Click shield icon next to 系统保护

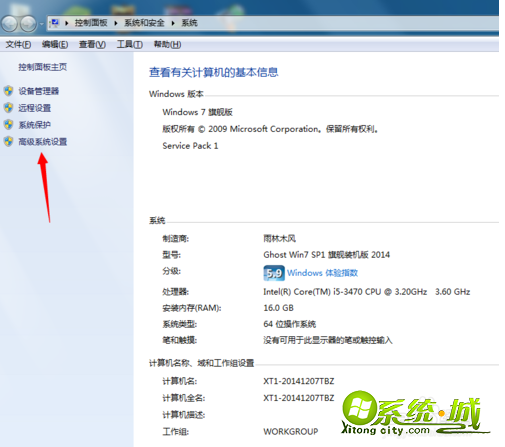pos(8,125)
